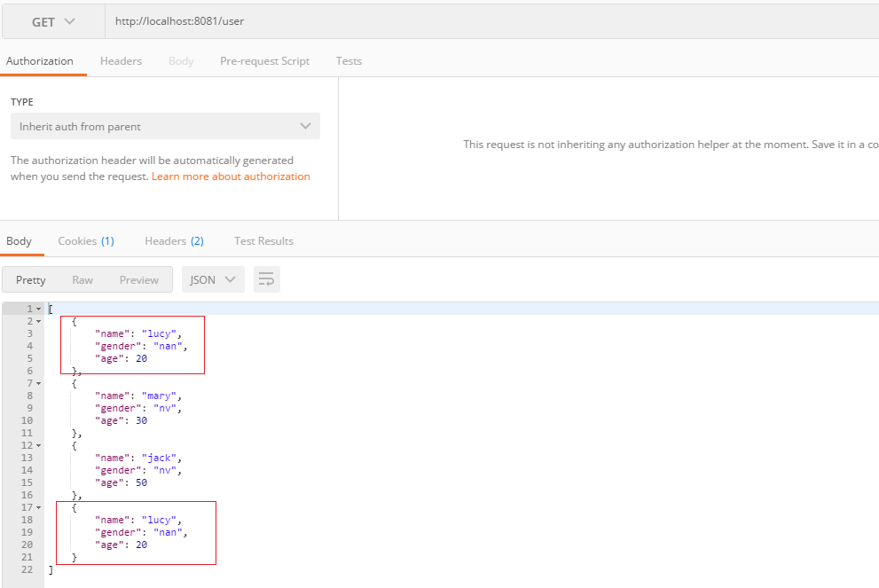This screenshot has height=588, width=879.
Task: Open the response Headers (2) tab
Action: 174,241
